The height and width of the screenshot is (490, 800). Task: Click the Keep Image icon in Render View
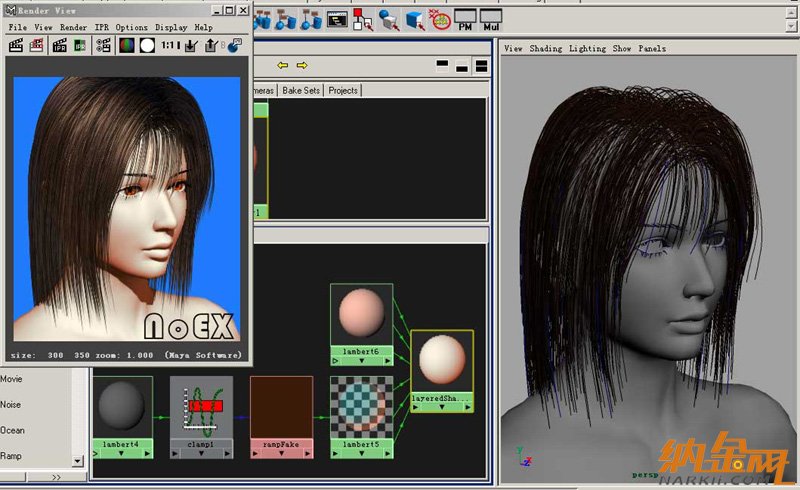click(192, 45)
